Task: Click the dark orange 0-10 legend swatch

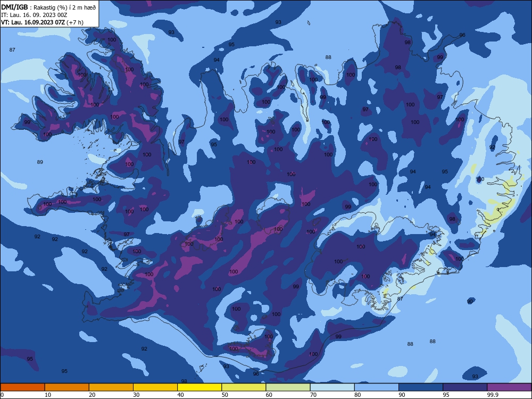Action: (22, 387)
